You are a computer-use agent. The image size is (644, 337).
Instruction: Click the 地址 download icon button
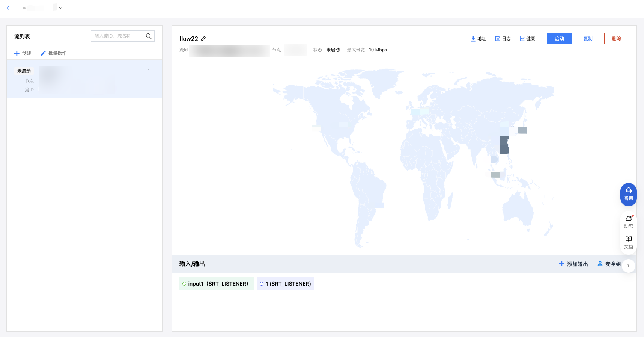[478, 39]
